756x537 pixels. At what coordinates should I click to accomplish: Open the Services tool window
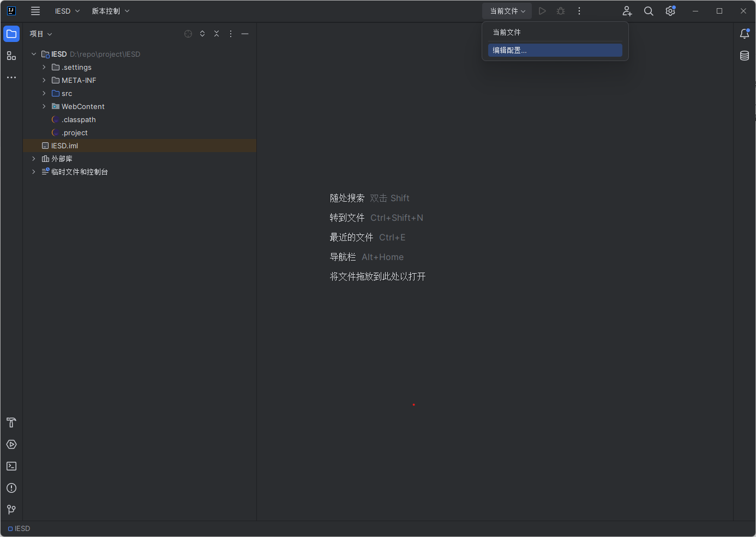coord(11,444)
